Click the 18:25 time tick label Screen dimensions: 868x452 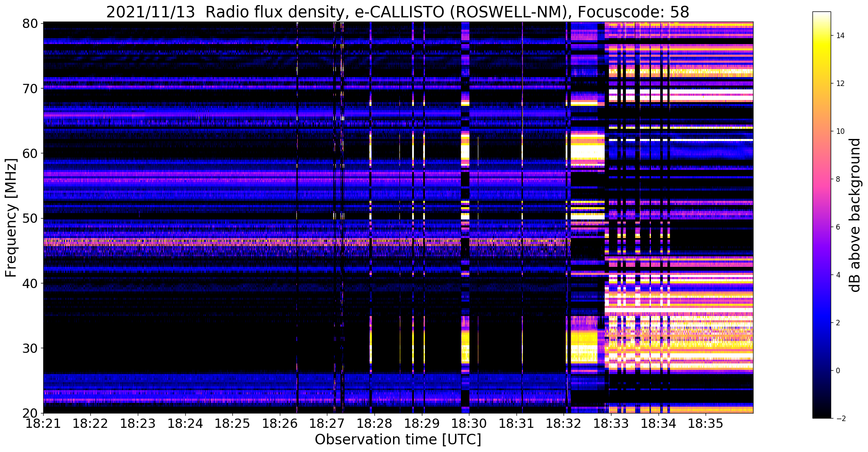tap(232, 423)
